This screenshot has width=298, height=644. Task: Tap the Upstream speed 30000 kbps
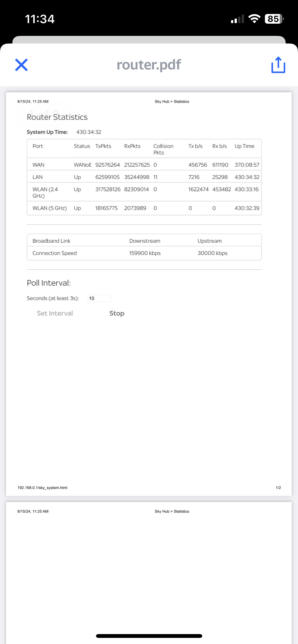(x=212, y=253)
